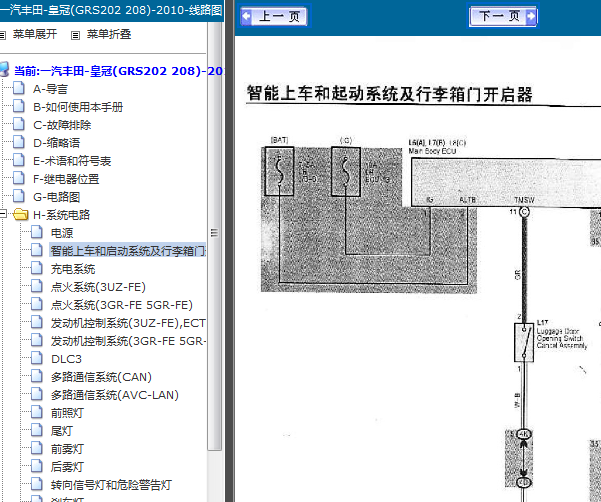
Task: Open 前照灯 circuit page
Action: click(67, 413)
